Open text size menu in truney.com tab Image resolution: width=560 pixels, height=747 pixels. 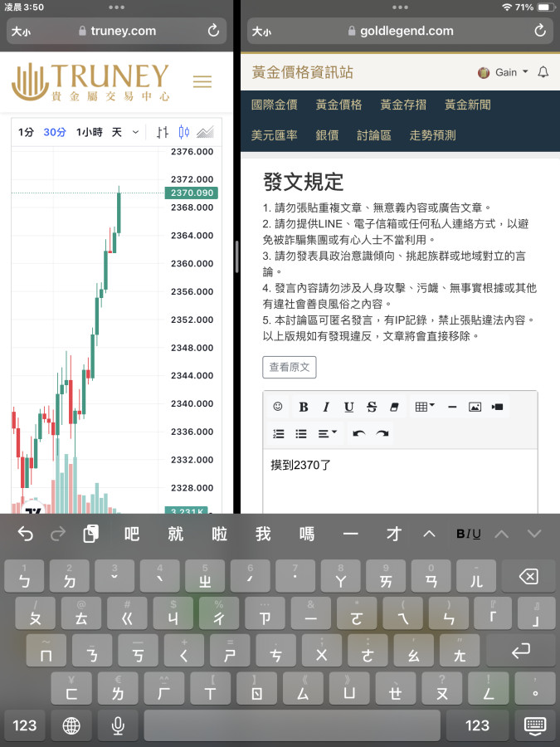tap(21, 32)
